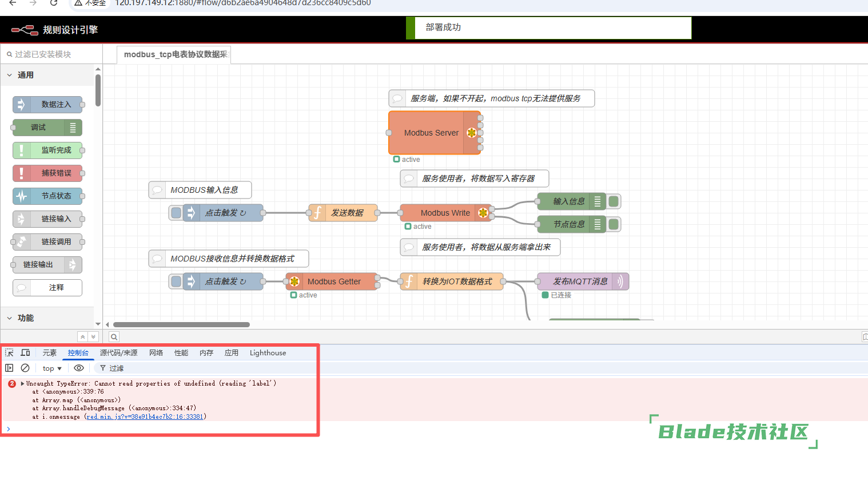Open the red.min.js source link
The width and height of the screenshot is (868, 484).
pos(145,416)
